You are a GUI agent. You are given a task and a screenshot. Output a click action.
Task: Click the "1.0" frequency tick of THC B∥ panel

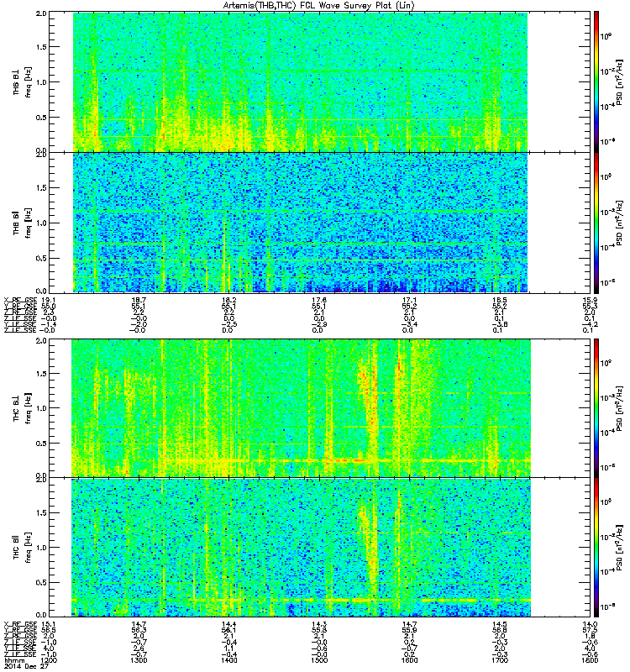pos(41,548)
